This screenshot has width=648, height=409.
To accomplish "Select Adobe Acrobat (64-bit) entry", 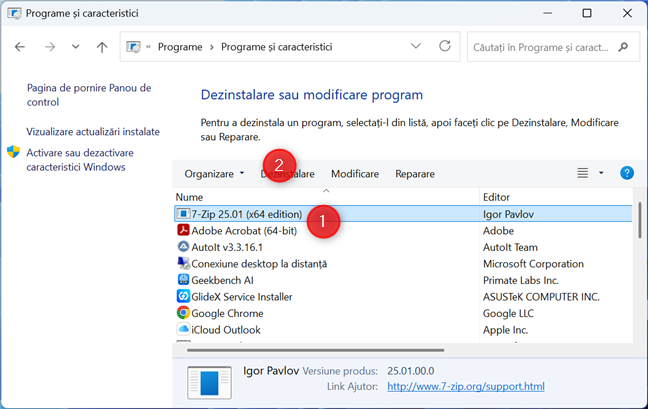I will pos(244,231).
